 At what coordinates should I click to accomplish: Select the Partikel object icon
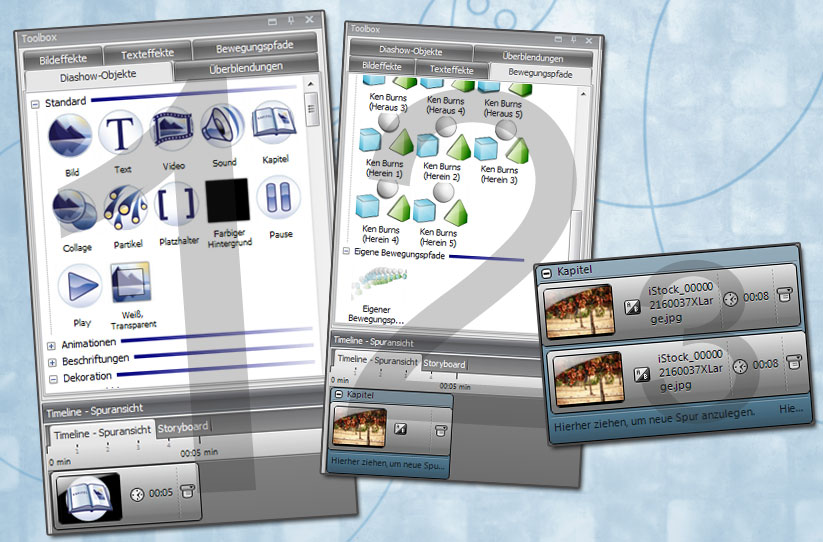[125, 208]
